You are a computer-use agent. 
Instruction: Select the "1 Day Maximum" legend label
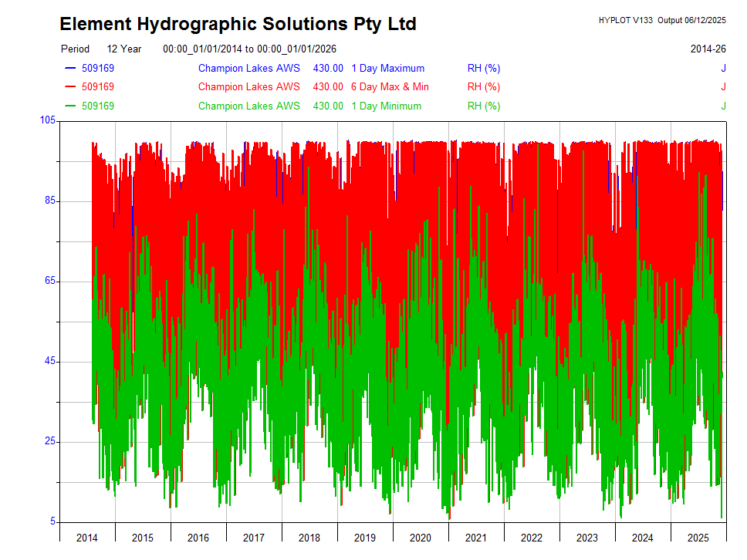point(387,69)
